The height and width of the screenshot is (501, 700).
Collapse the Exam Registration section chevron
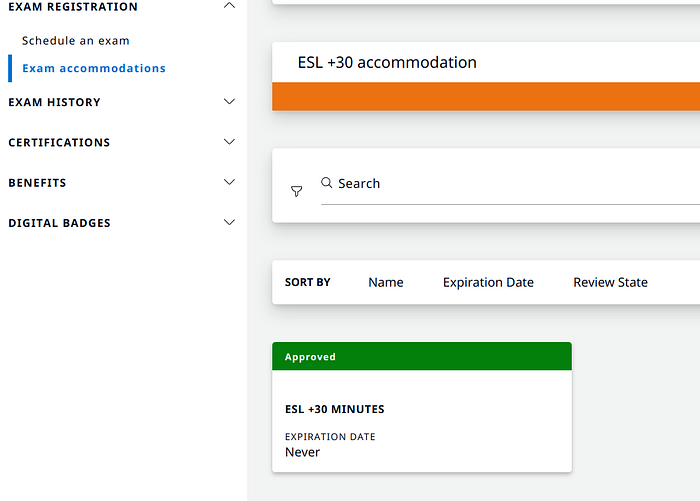click(229, 6)
